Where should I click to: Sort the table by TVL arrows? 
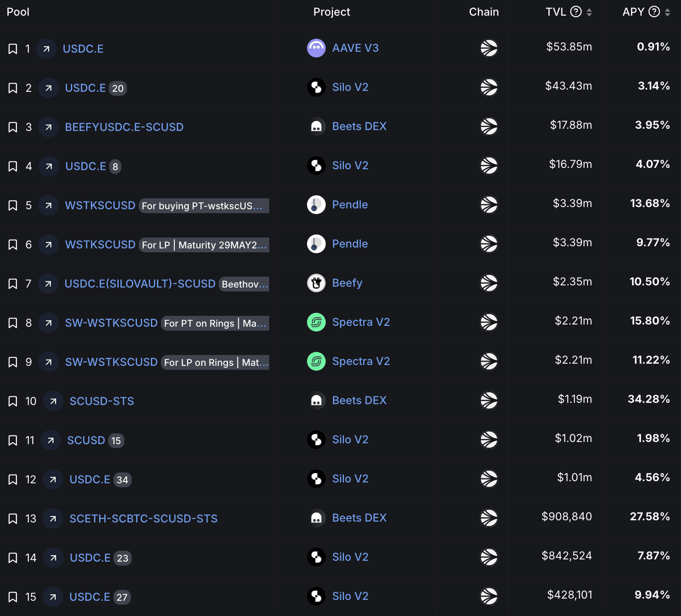point(589,12)
